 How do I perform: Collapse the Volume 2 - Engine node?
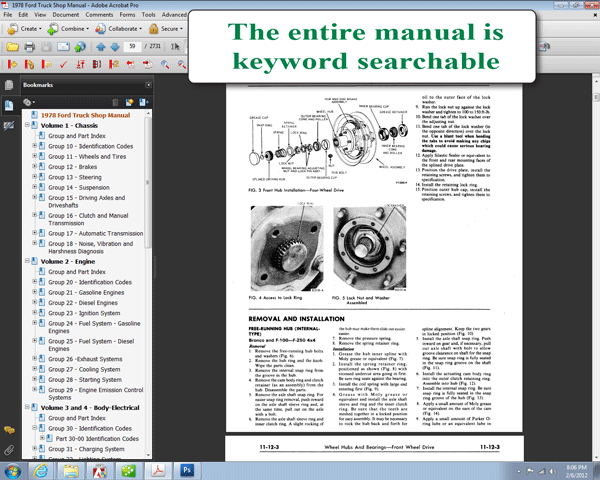click(x=27, y=261)
